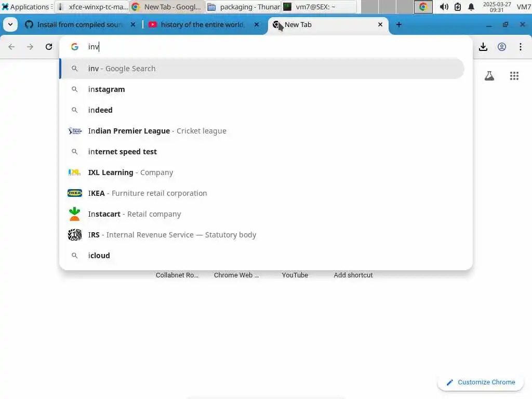Choose the icloud suggestion
This screenshot has width=532, height=399.
[x=262, y=256]
